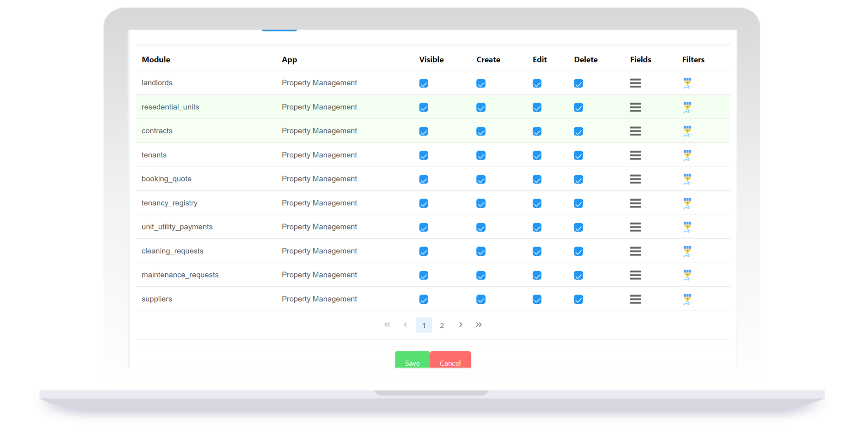Open the Fields editor for tenants
868x426 pixels.
[x=635, y=155]
